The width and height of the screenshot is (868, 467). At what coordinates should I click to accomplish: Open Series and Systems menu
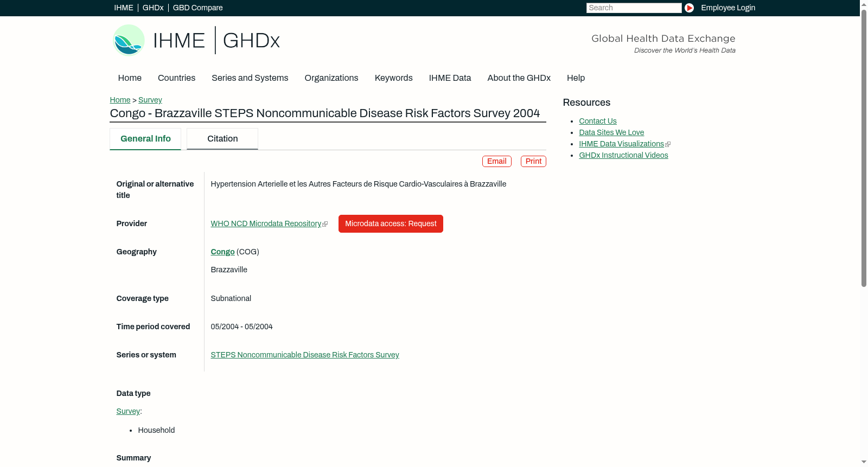point(250,78)
